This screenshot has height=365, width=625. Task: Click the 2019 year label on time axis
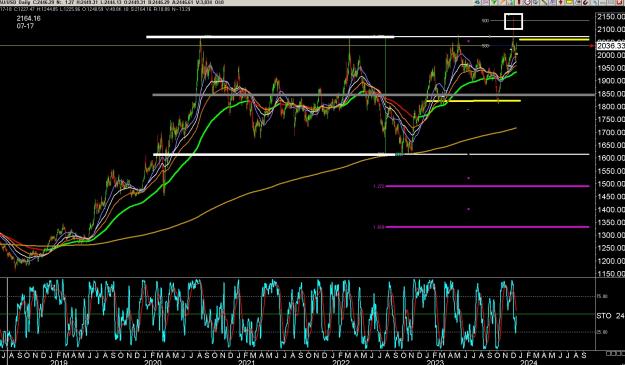pos(59,362)
